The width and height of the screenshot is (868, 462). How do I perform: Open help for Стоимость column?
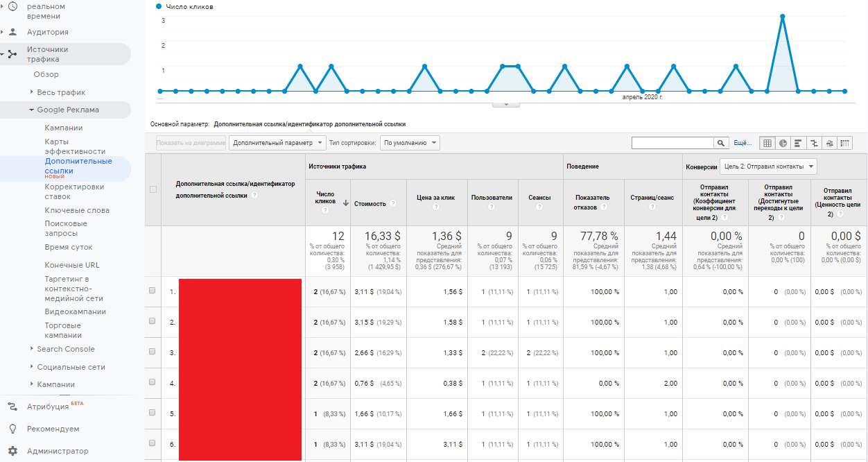click(393, 204)
